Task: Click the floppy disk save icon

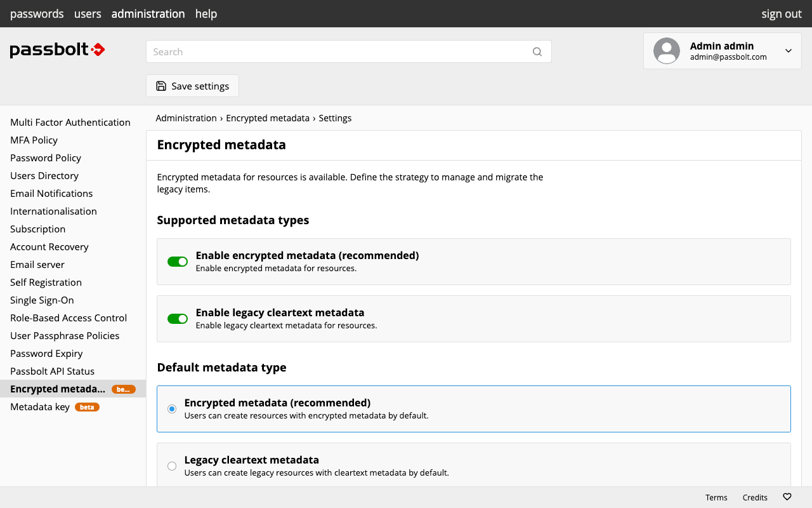Action: click(x=161, y=86)
